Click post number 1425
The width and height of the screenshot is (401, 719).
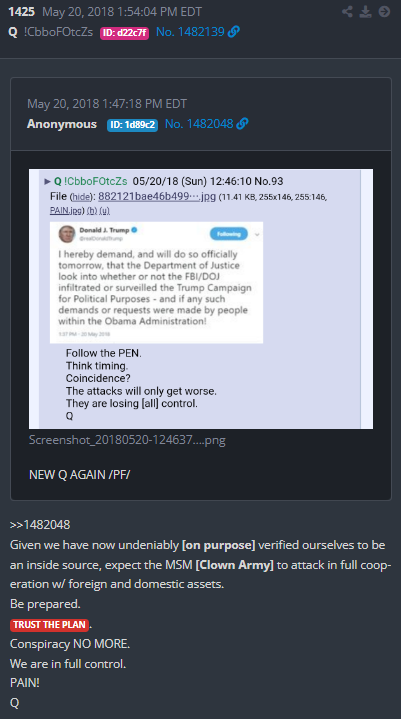click(22, 12)
